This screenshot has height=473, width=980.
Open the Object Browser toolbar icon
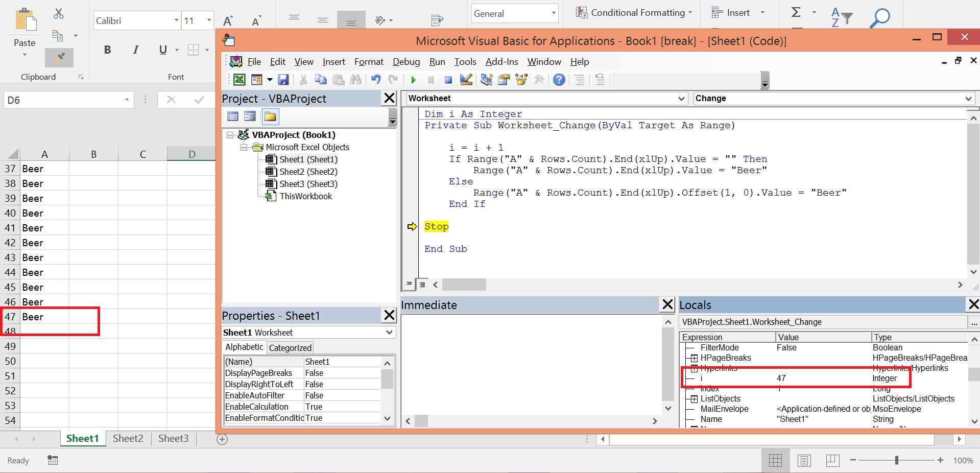521,80
